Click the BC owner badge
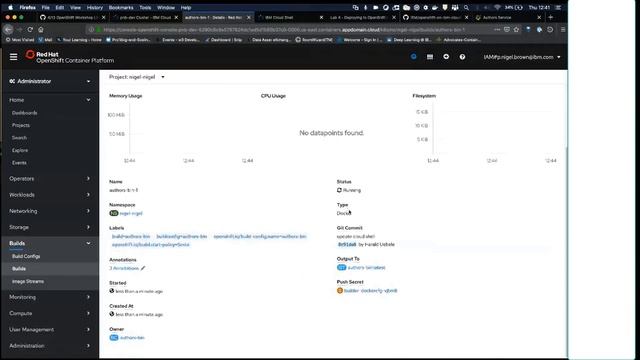This screenshot has width=640, height=360. coord(114,338)
